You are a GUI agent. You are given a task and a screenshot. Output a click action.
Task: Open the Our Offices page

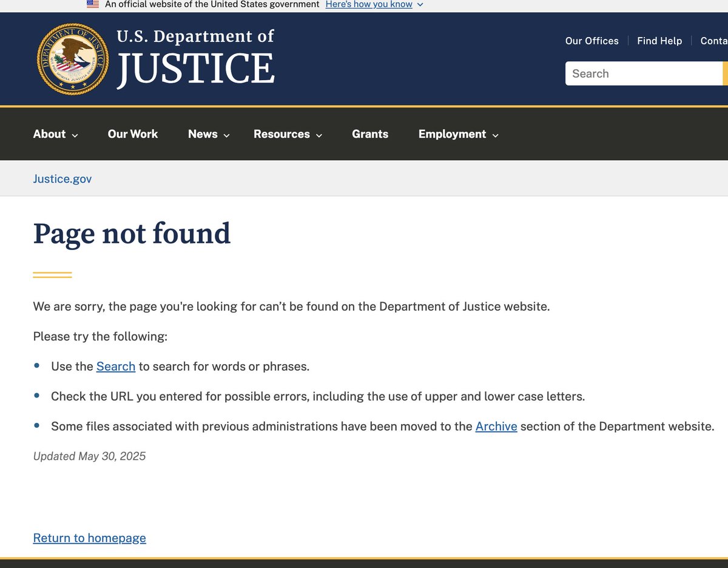coord(591,41)
